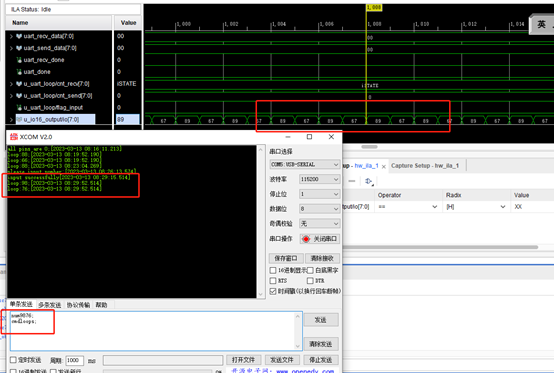
Task: Switch to the 多条发送 tab
Action: (50, 304)
